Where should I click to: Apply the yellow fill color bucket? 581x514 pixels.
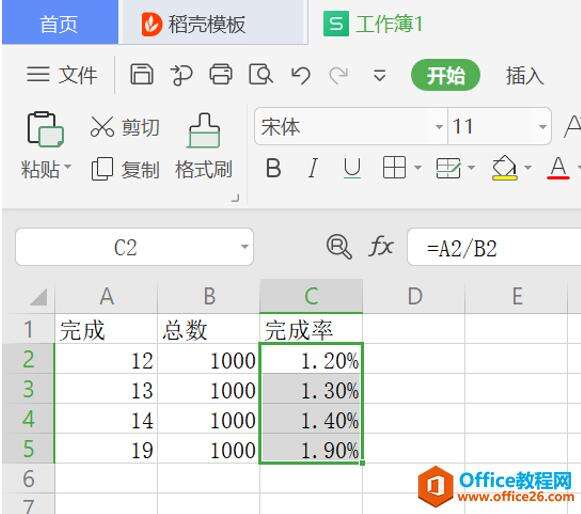tap(504, 168)
